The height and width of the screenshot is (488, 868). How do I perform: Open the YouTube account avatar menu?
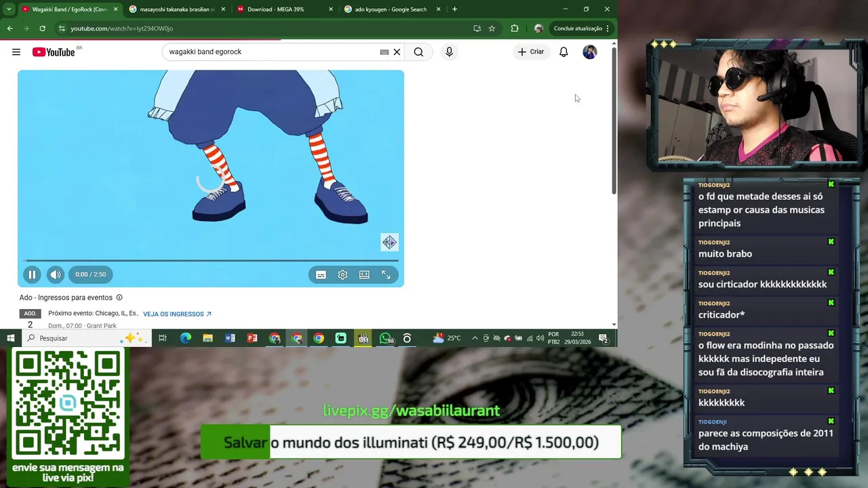[x=590, y=52]
